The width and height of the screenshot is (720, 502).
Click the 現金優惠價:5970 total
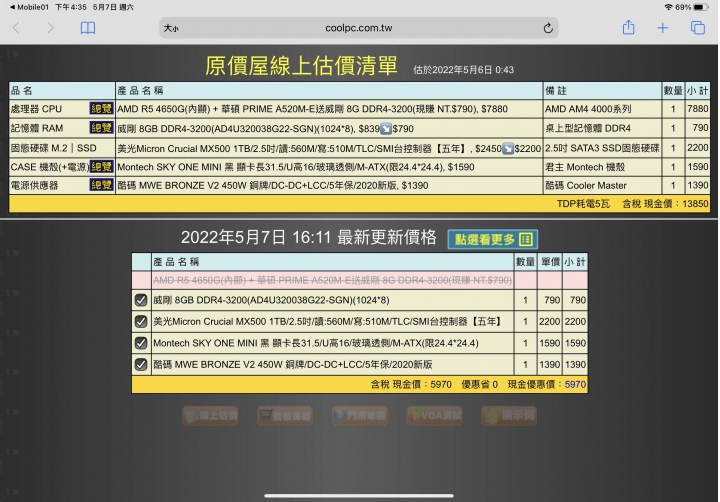click(x=546, y=384)
